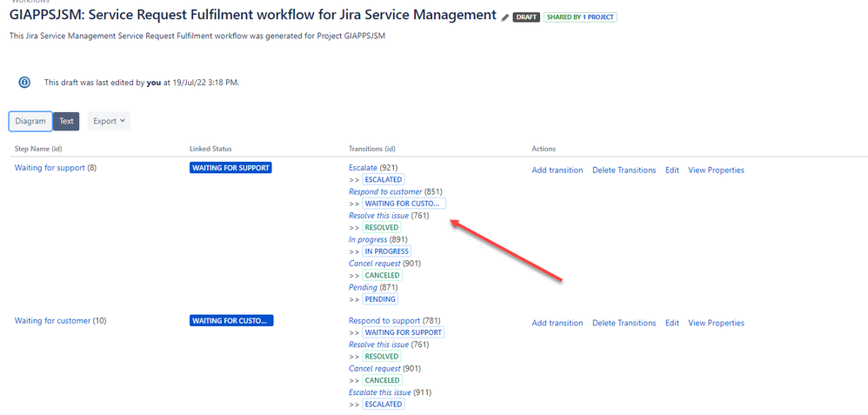Edit the Waiting for support step
The image size is (868, 415).
672,171
